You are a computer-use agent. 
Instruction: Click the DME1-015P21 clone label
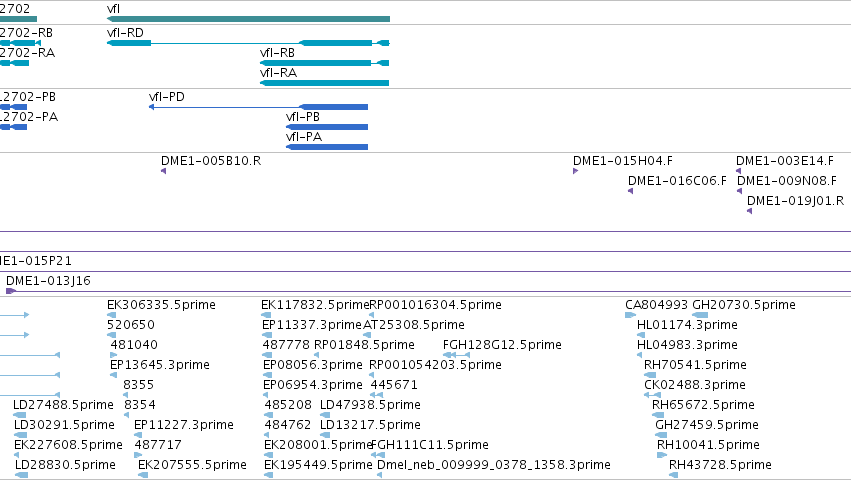[36, 261]
